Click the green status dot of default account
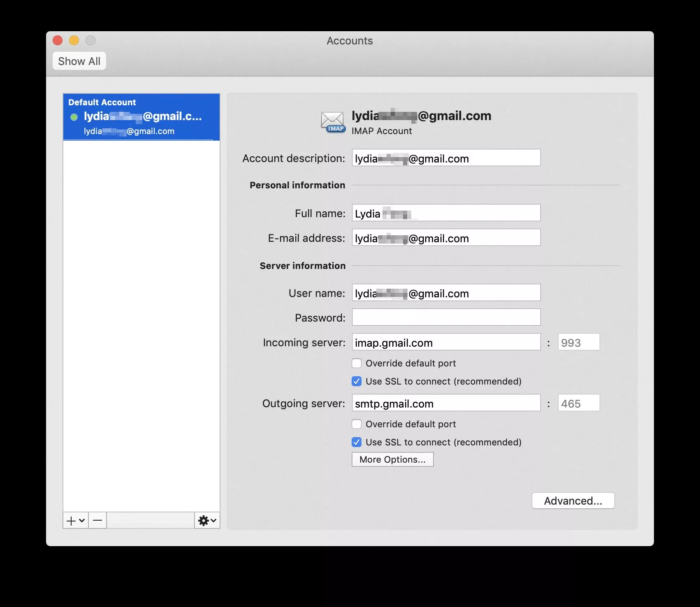Screen dimensions: 700x607 click(x=74, y=117)
